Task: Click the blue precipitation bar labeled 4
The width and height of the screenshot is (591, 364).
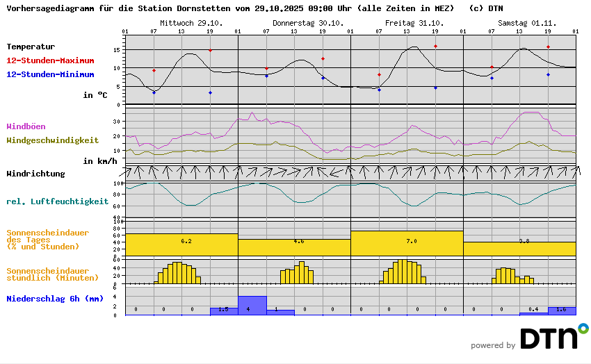Action: click(252, 306)
